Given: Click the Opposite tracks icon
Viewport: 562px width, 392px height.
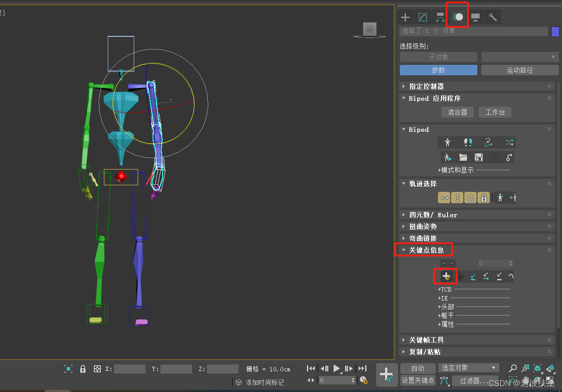Looking at the screenshot, I should click(512, 198).
